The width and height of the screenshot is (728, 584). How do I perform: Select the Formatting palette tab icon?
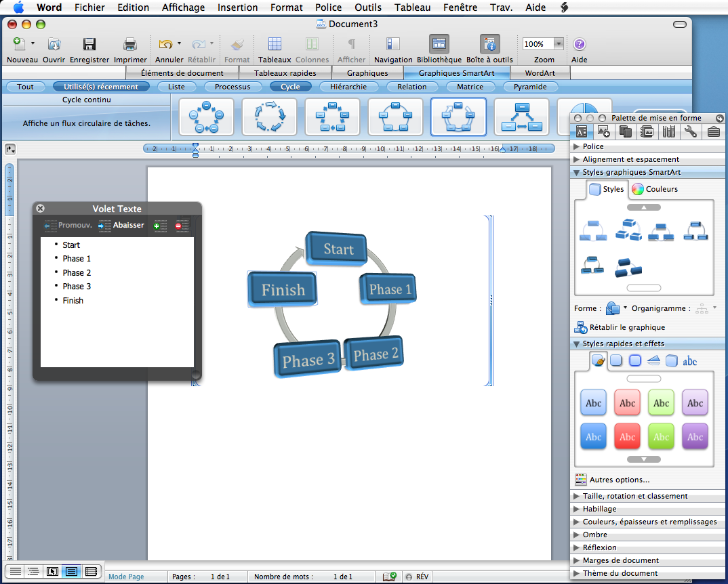(x=582, y=132)
